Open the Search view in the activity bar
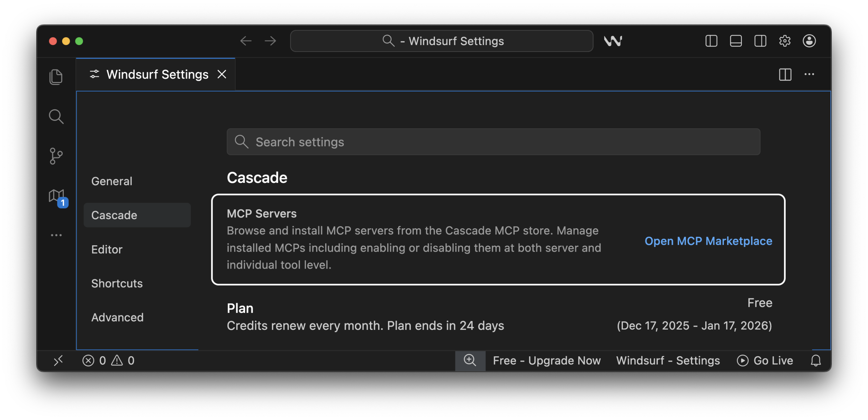 coord(56,116)
